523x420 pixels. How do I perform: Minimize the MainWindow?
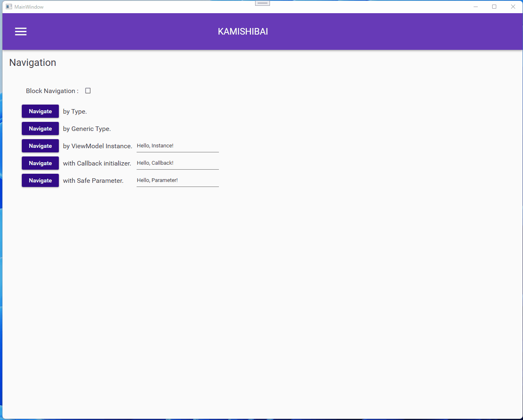[x=476, y=7]
